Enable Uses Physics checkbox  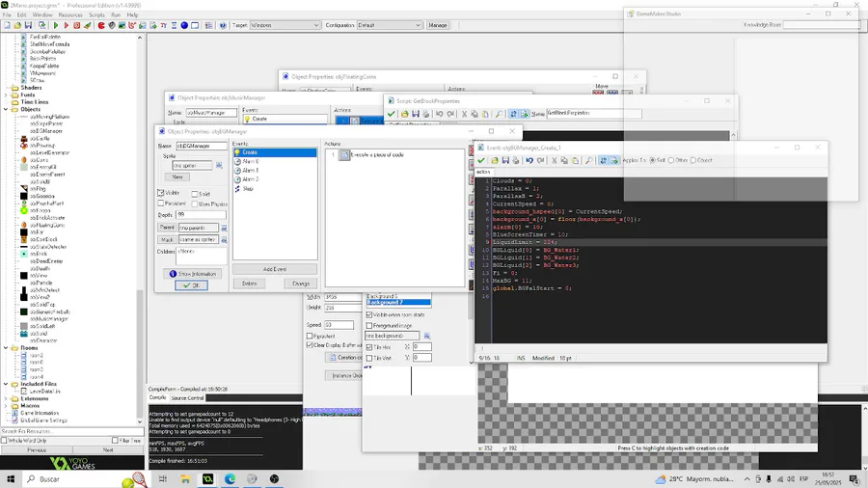194,204
